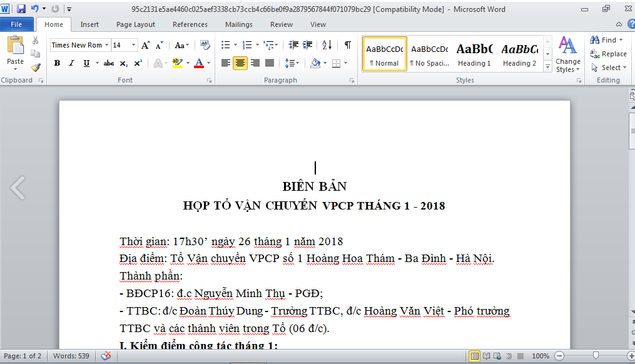Click the Save icon in Quick Access Toolbar
Screen dimensions: 635x364
tap(21, 9)
